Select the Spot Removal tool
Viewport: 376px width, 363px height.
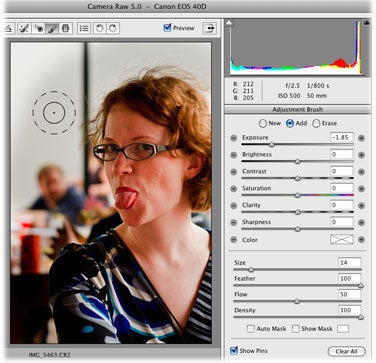pos(24,28)
